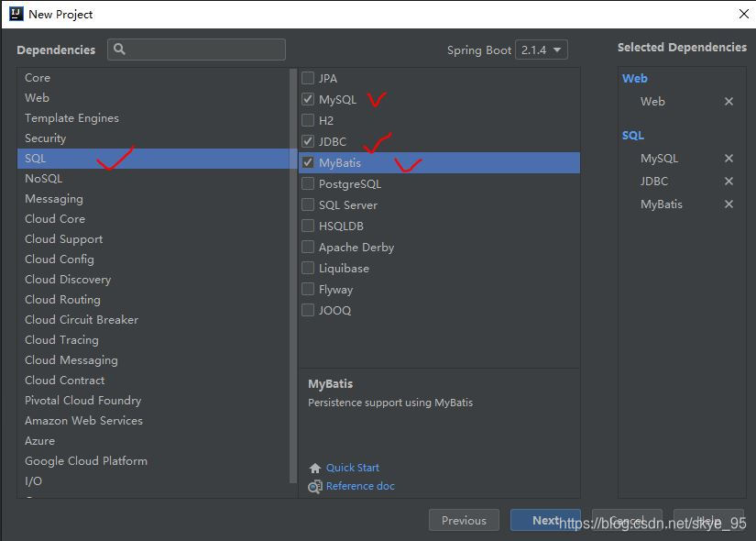Click the Quick Start home icon
This screenshot has height=541, width=756.
click(315, 469)
